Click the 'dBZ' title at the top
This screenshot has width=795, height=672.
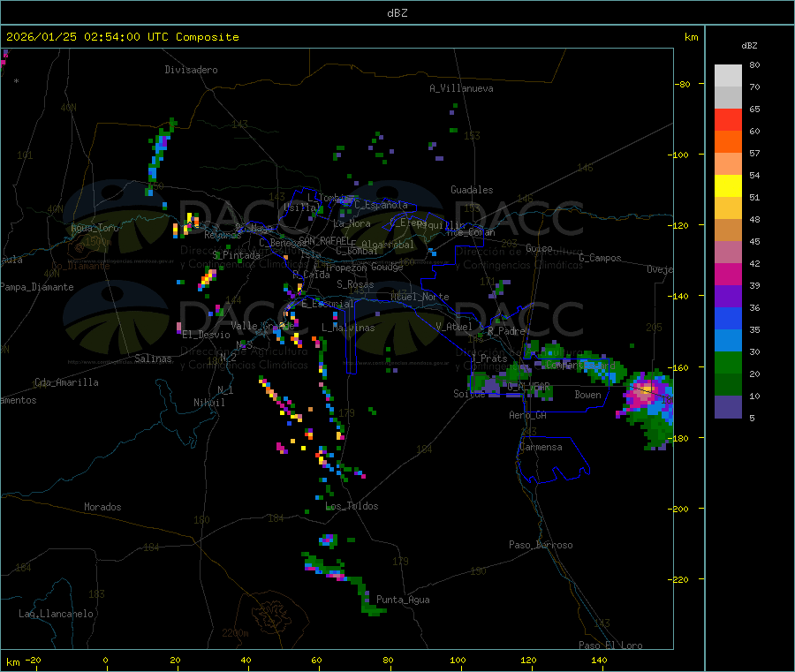(397, 13)
